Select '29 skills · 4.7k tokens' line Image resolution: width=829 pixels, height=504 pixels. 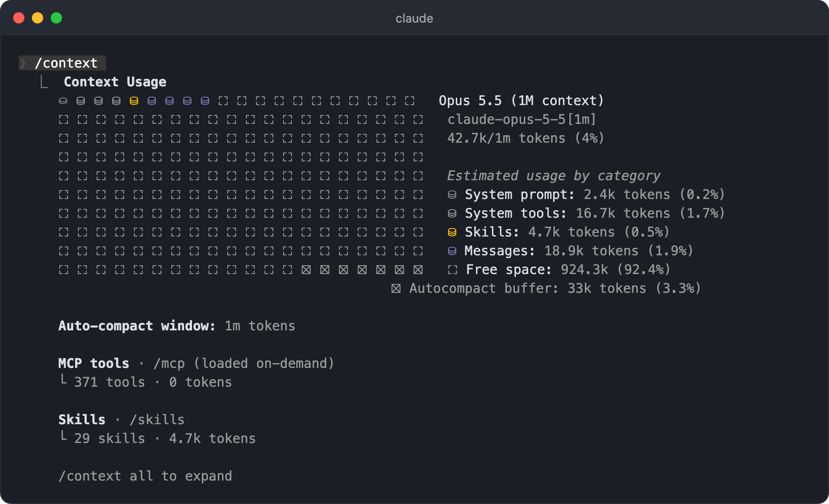(158, 438)
